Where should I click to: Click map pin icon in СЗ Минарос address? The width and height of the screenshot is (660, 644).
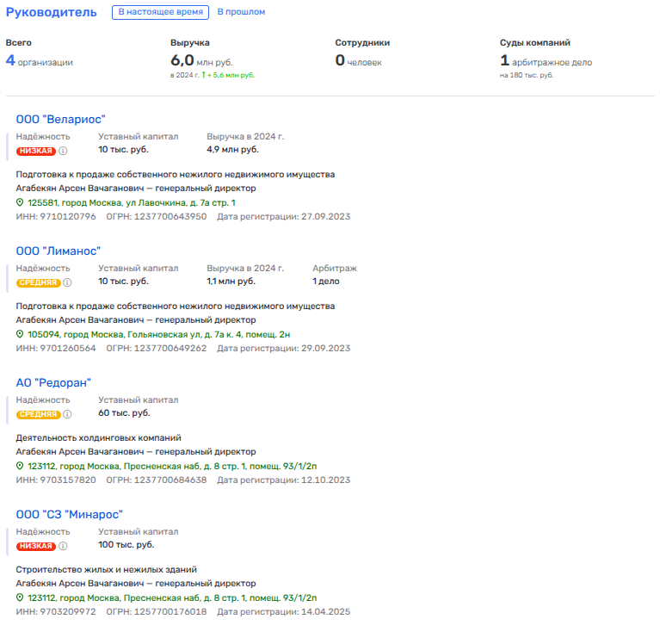point(21,598)
